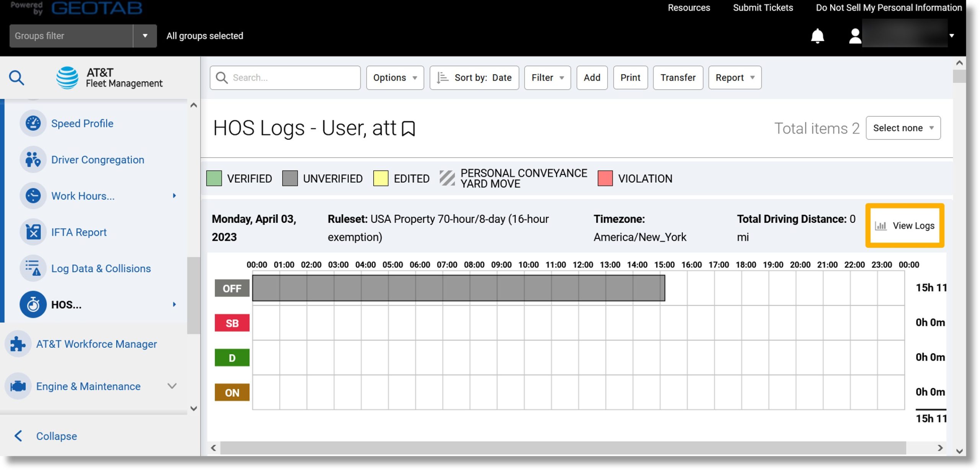This screenshot has width=980, height=470.
Task: Click the Add button
Action: 592,78
